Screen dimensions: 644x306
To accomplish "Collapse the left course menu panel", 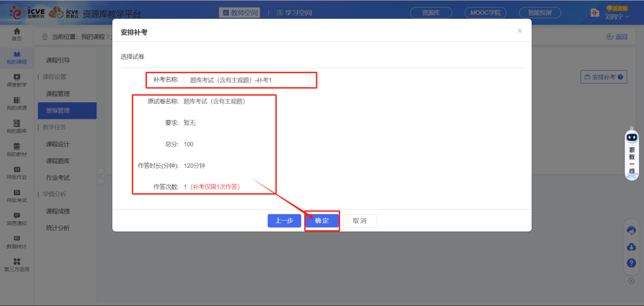I will click(x=100, y=176).
